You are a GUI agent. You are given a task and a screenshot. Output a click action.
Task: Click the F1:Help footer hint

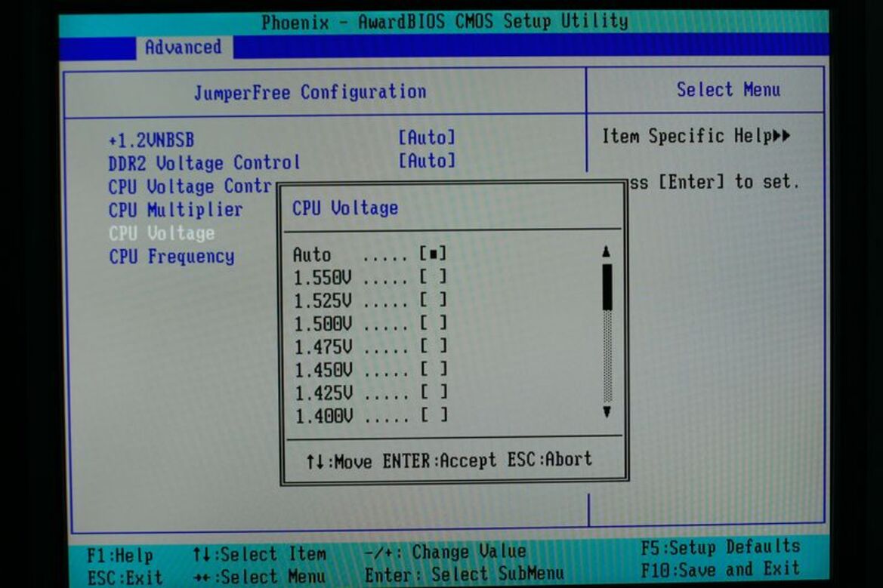120,556
